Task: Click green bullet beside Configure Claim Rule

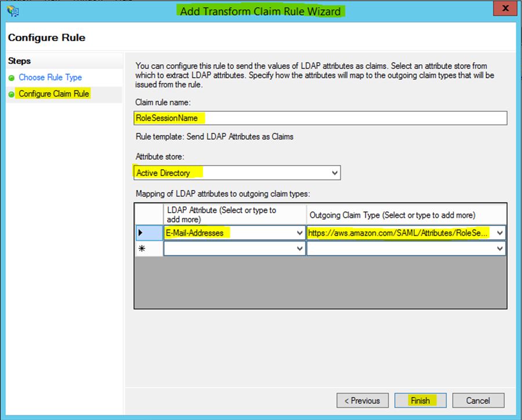Action: click(x=12, y=94)
